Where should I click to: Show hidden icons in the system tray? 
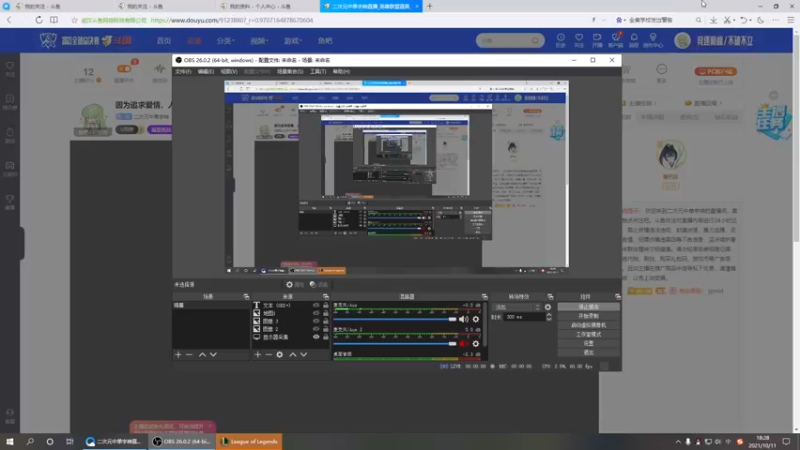coord(678,442)
